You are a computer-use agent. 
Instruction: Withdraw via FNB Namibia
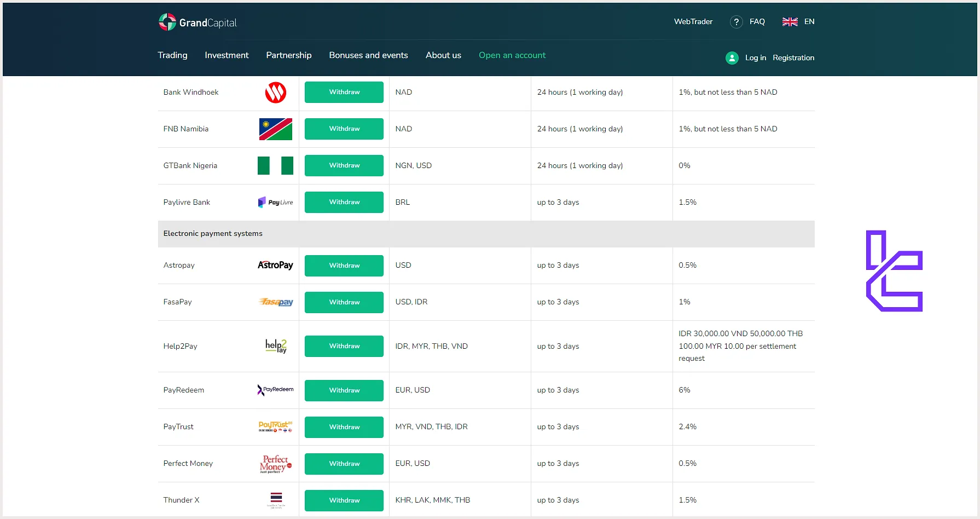tap(344, 129)
